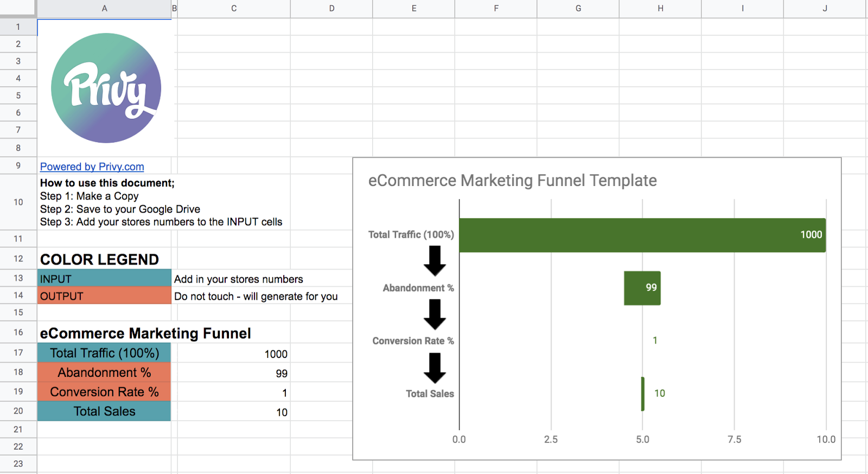Select the Abandonment % label cell
This screenshot has height=474, width=868.
point(104,373)
